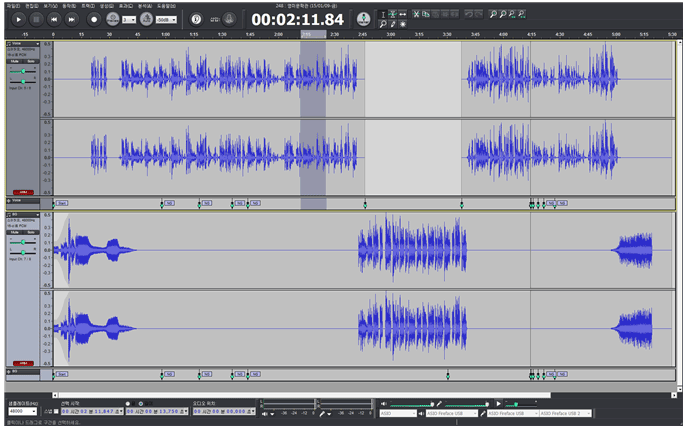Select the Draw pencil tool

393,24
